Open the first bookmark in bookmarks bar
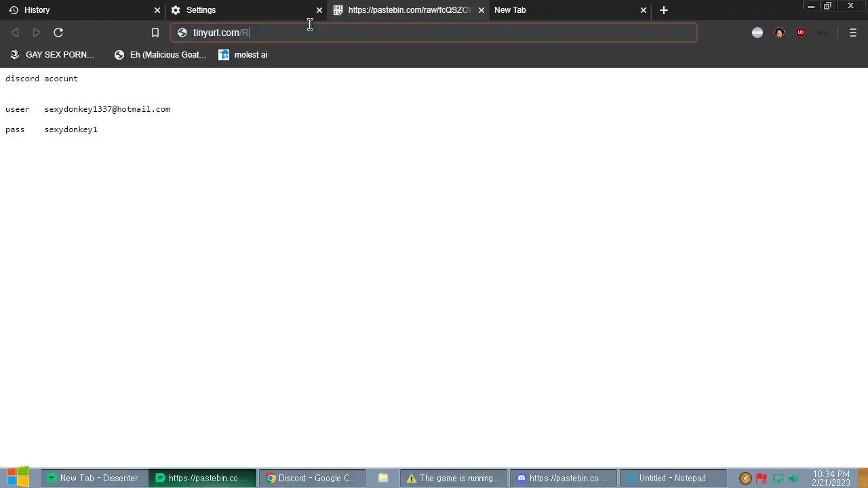868x488 pixels. click(x=52, y=55)
